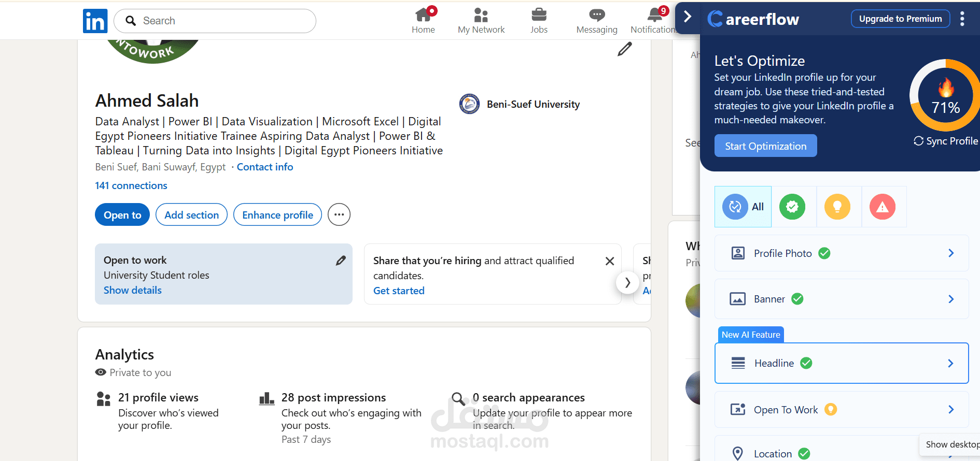The width and height of the screenshot is (980, 461).
Task: Click 28 post impressions
Action: coord(333,397)
